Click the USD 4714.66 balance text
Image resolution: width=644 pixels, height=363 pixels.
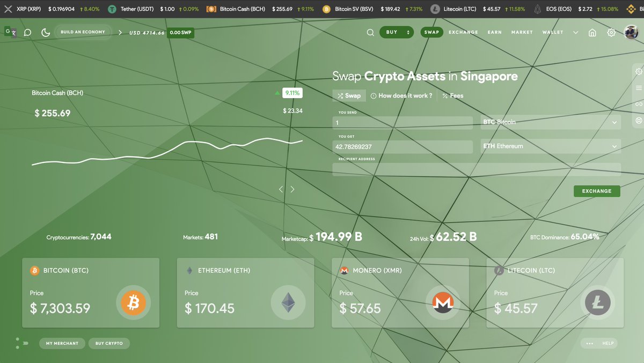pos(147,33)
